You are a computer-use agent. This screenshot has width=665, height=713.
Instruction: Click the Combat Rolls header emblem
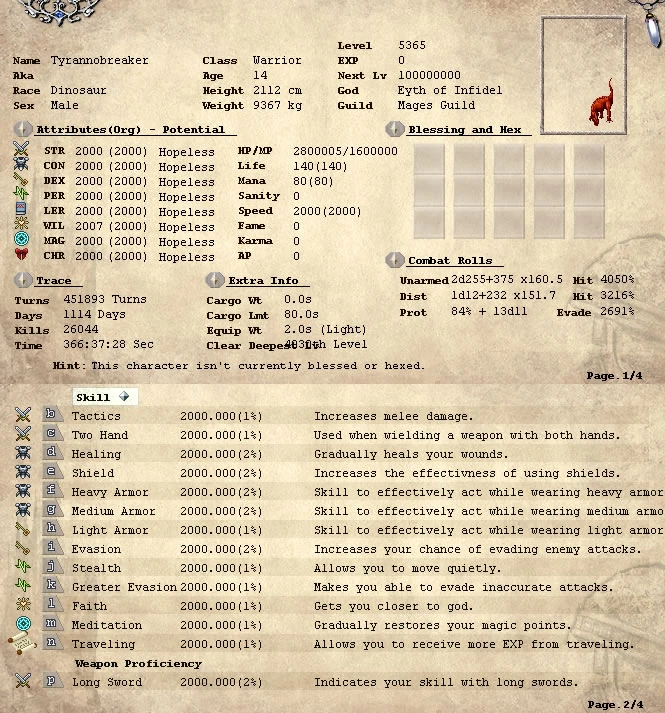(x=395, y=260)
